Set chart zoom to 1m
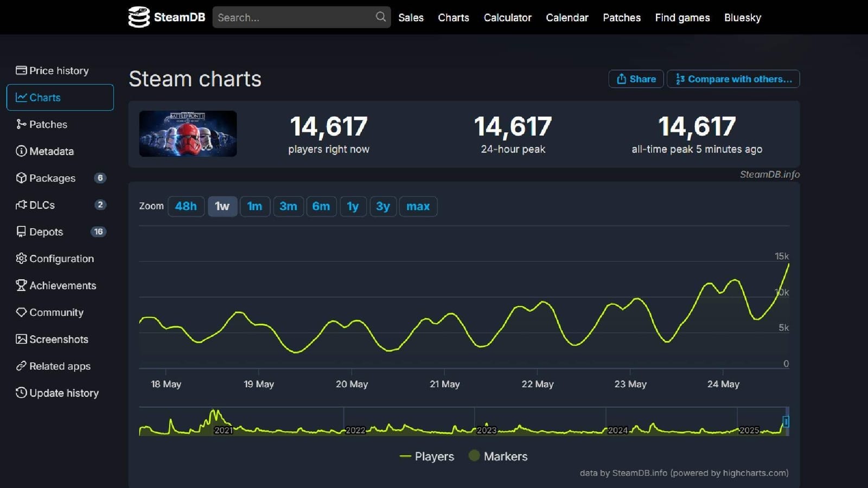The width and height of the screenshot is (868, 488). tap(254, 206)
